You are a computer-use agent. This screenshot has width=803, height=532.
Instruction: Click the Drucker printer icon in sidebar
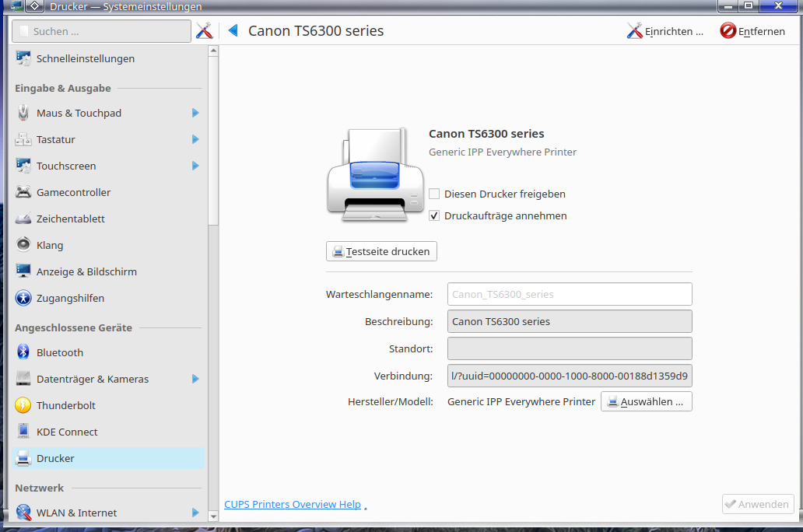coord(23,458)
